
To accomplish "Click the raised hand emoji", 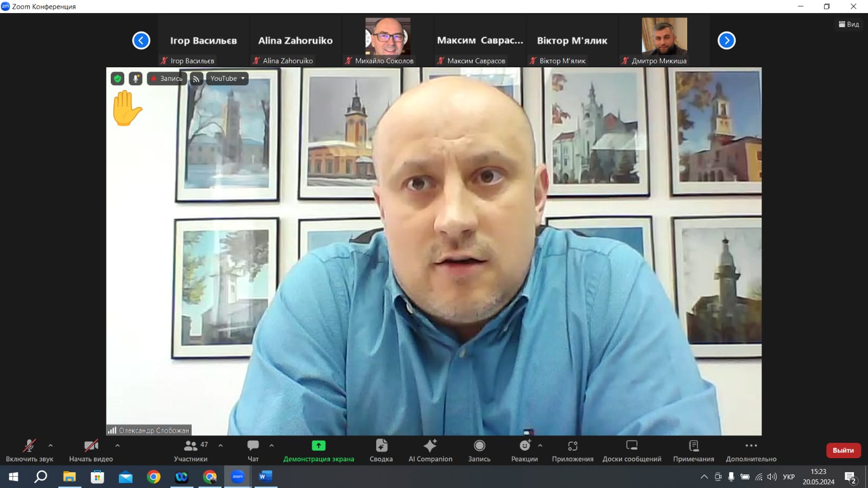I will point(127,109).
